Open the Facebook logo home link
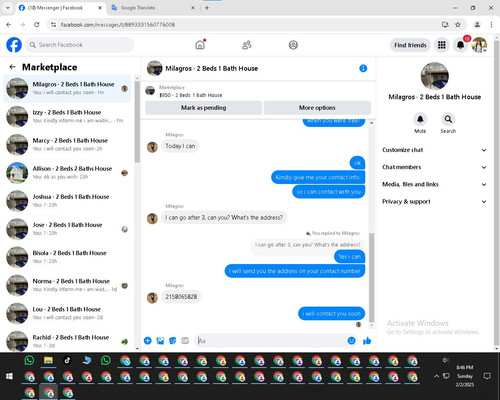 point(14,45)
